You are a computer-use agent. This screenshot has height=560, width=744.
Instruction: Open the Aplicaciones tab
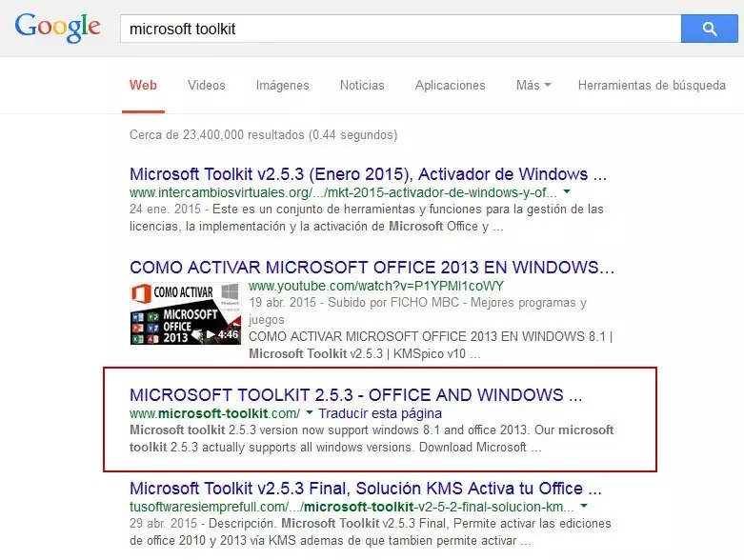(450, 85)
